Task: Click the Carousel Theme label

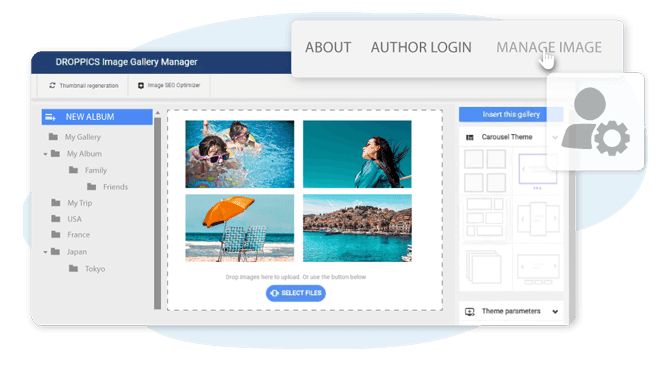Action: (507, 137)
